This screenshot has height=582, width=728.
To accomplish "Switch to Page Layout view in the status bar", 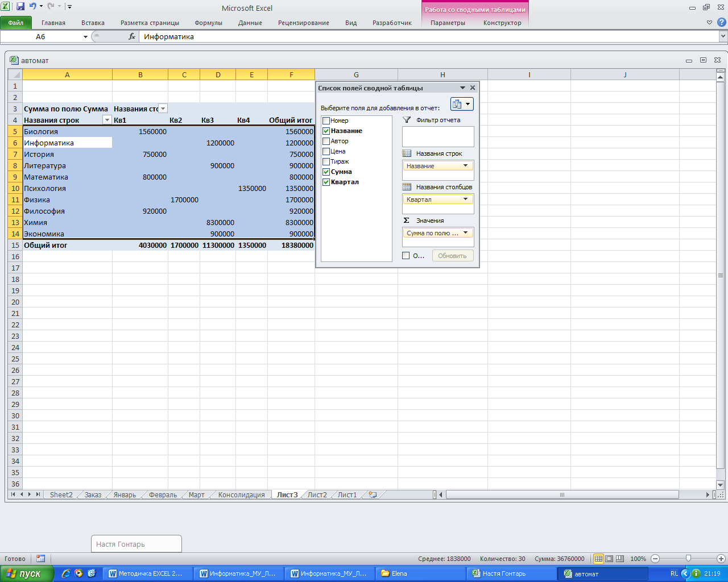I will (x=609, y=559).
